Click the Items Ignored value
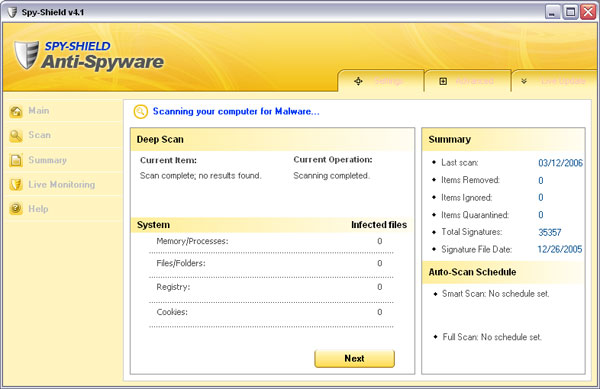 [541, 197]
